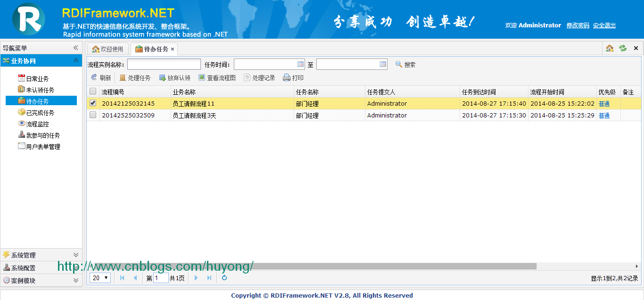Collapse the 导航菜单 navigation sidebar

75,48
